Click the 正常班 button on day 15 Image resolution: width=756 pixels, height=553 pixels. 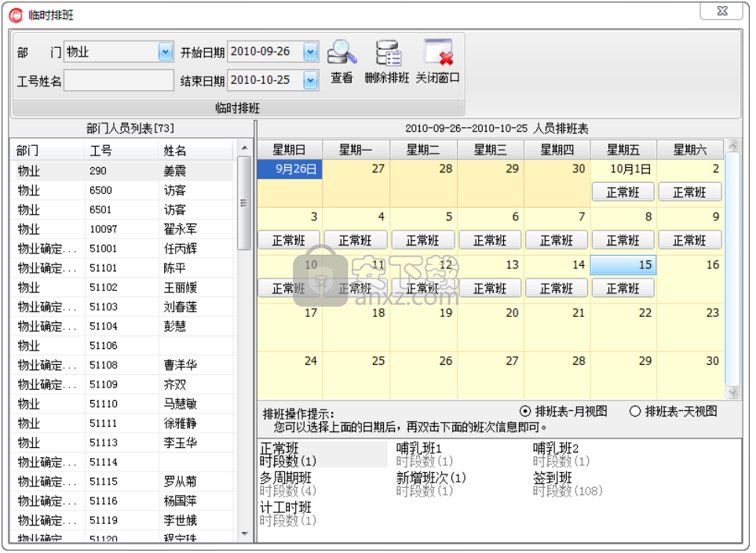623,288
